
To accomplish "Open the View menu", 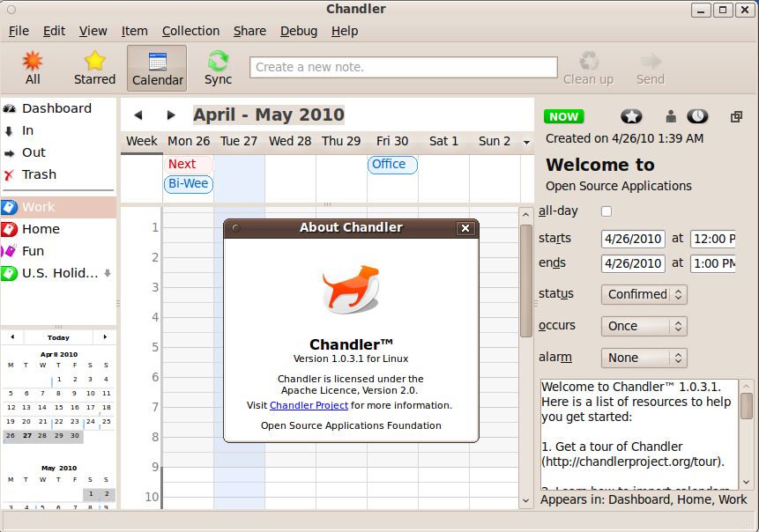I will tap(93, 31).
